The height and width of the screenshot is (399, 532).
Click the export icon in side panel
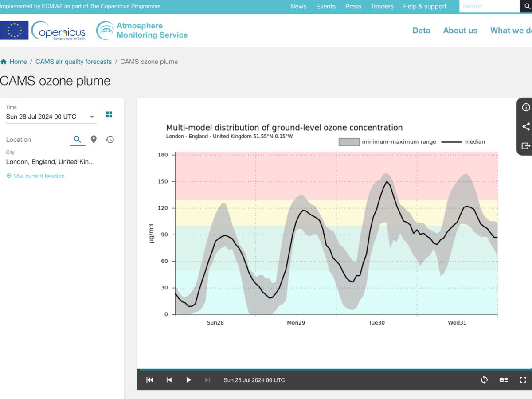click(526, 146)
